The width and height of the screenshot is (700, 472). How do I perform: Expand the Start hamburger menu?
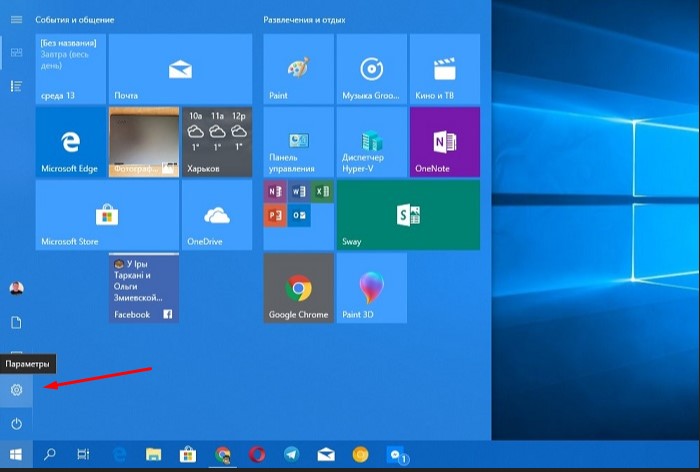pyautogui.click(x=17, y=20)
